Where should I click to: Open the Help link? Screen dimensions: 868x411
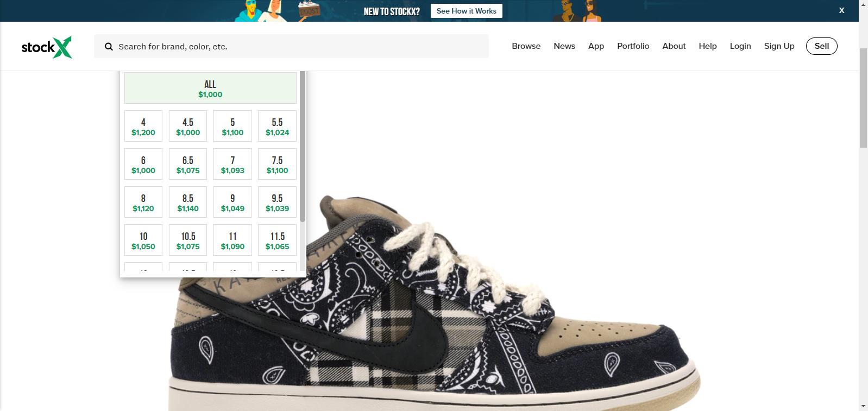707,46
